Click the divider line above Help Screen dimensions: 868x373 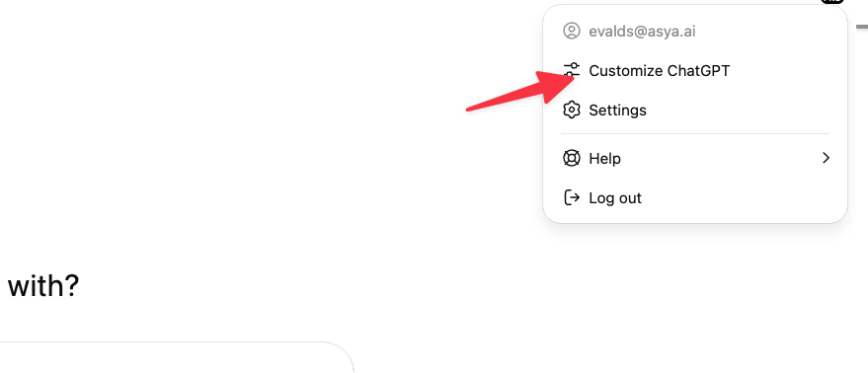695,133
